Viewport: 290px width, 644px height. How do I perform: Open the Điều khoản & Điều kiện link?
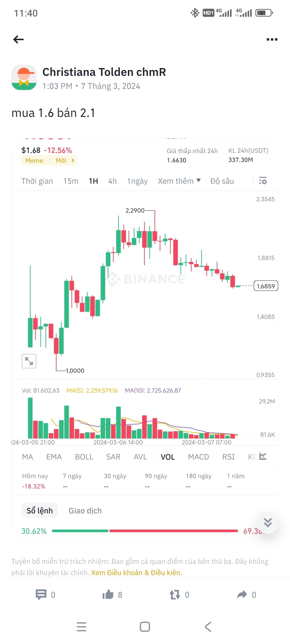pos(136,573)
